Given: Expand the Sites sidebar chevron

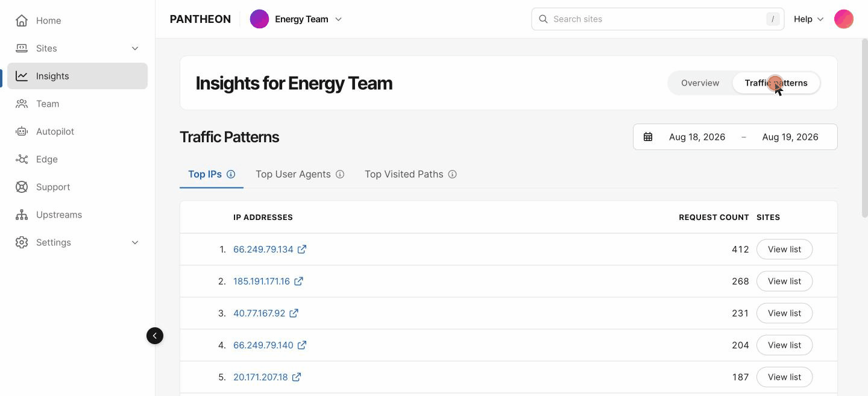Looking at the screenshot, I should pos(135,48).
